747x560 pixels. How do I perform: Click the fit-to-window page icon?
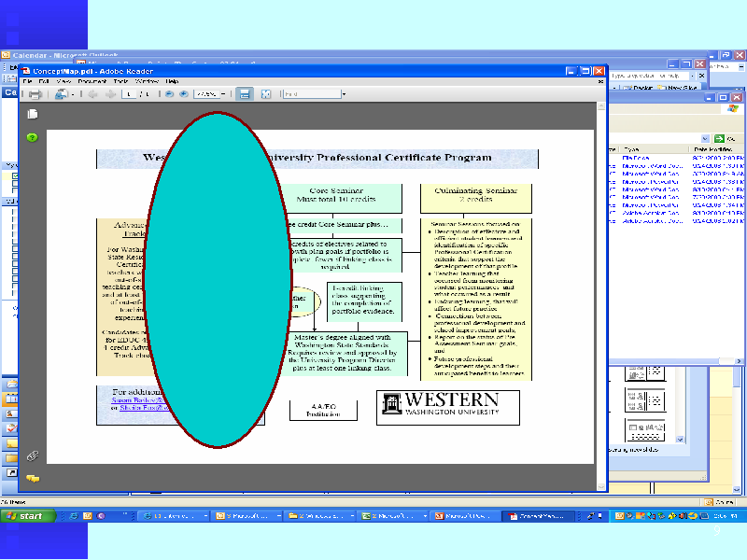[266, 94]
